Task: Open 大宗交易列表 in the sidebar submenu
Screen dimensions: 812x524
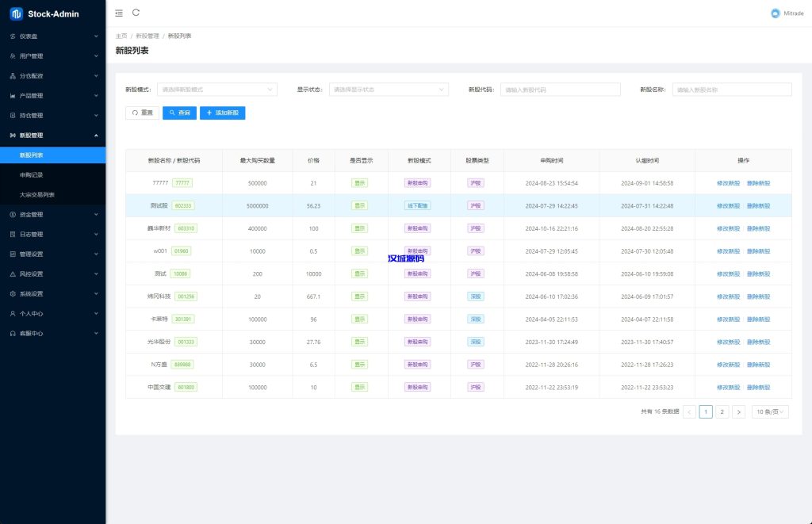Action: tap(37, 194)
